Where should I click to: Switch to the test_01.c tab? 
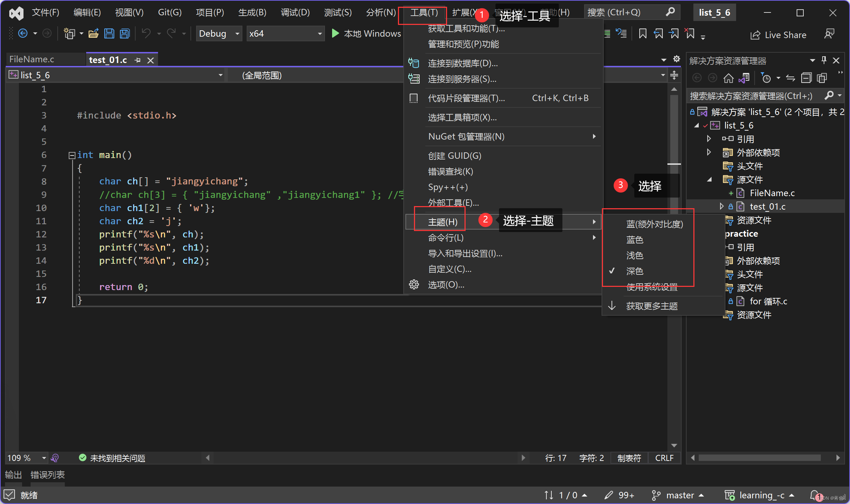point(108,59)
